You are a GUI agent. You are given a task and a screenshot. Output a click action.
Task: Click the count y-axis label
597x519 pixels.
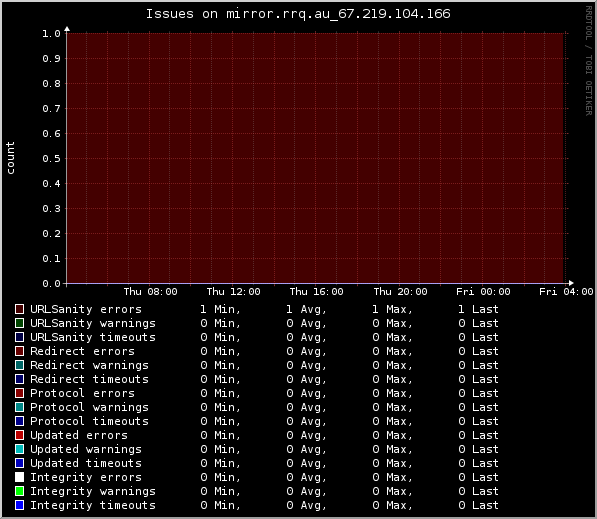click(x=10, y=158)
